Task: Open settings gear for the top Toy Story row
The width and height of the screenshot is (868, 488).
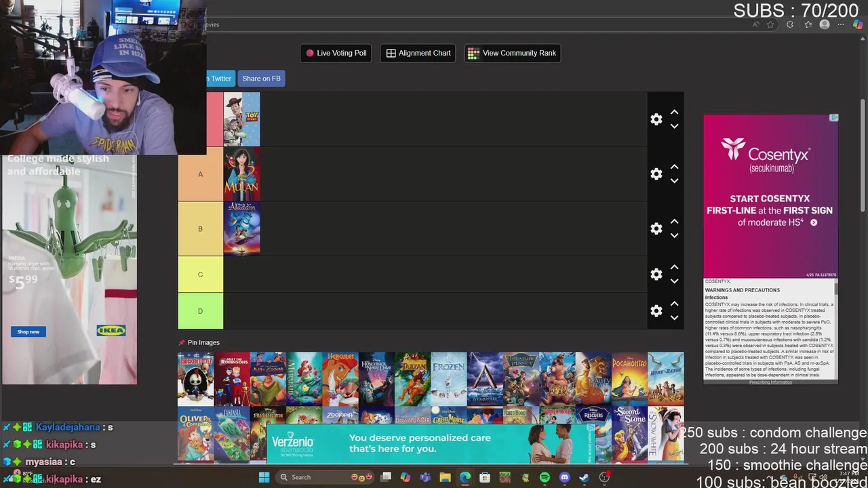Action: point(656,119)
